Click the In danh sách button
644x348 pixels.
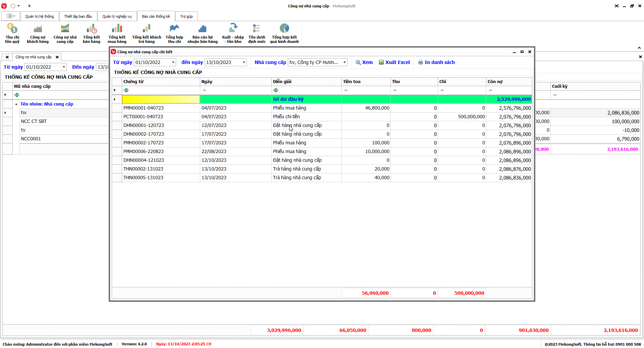coord(436,62)
